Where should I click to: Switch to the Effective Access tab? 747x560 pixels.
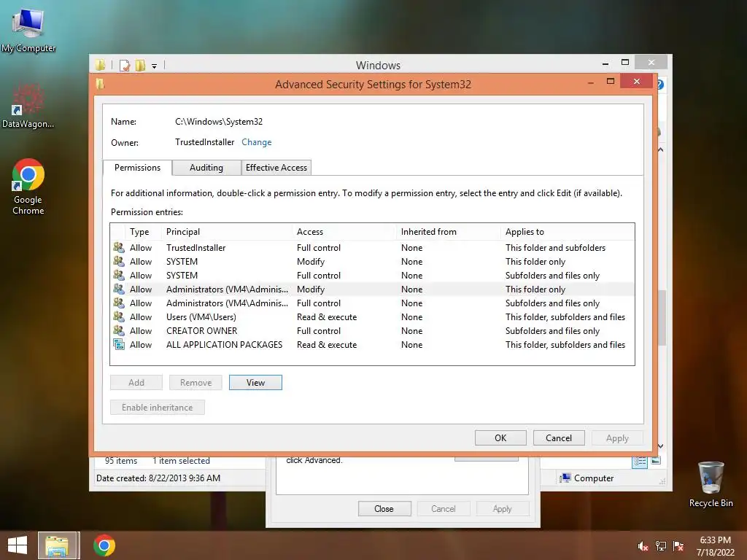point(276,168)
